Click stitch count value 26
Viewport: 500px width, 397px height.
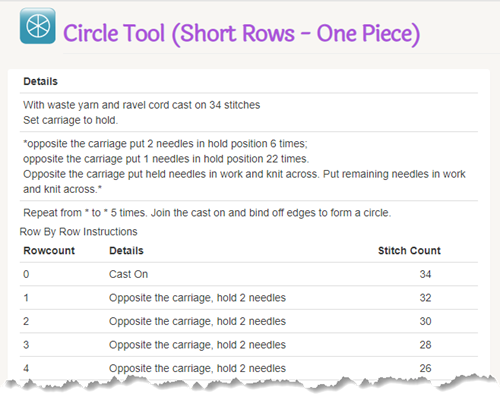click(x=425, y=368)
